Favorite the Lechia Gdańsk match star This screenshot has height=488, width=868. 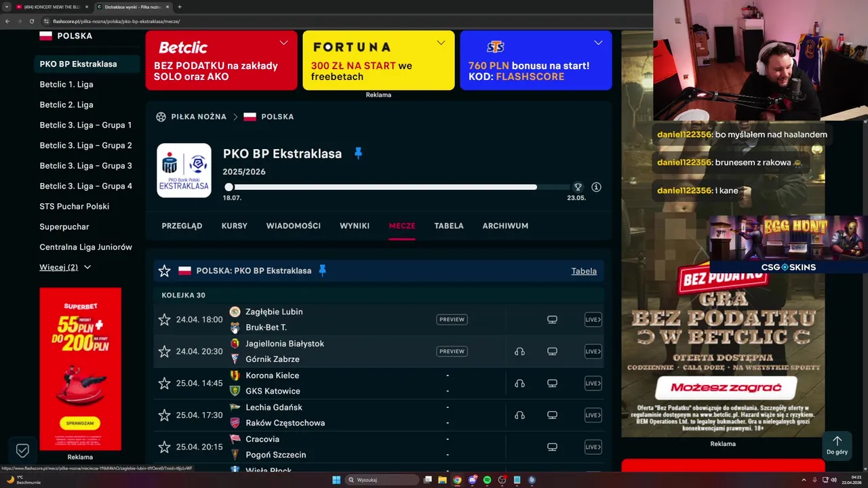coord(164,415)
